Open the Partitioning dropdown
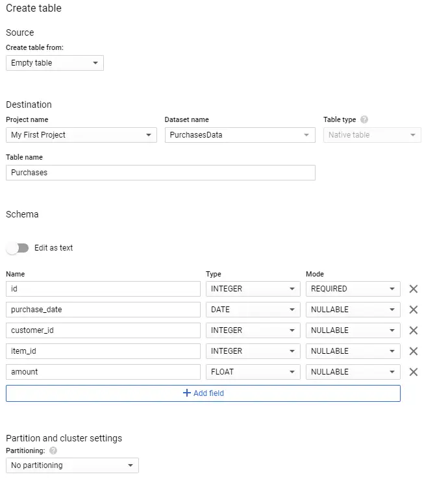448x481 pixels. tap(72, 465)
